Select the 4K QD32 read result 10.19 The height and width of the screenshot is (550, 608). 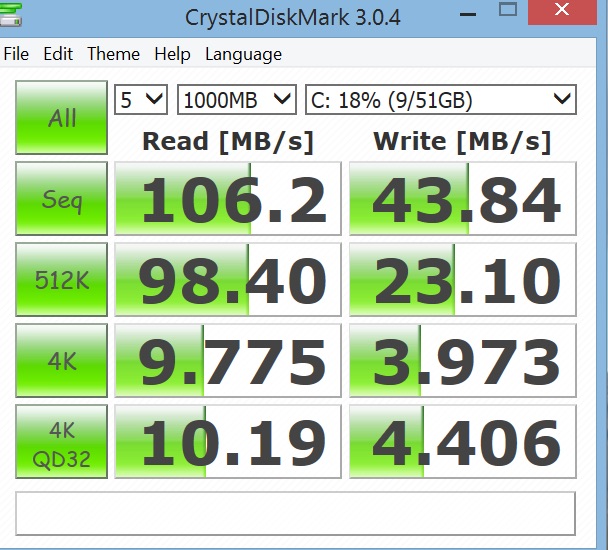tap(228, 442)
